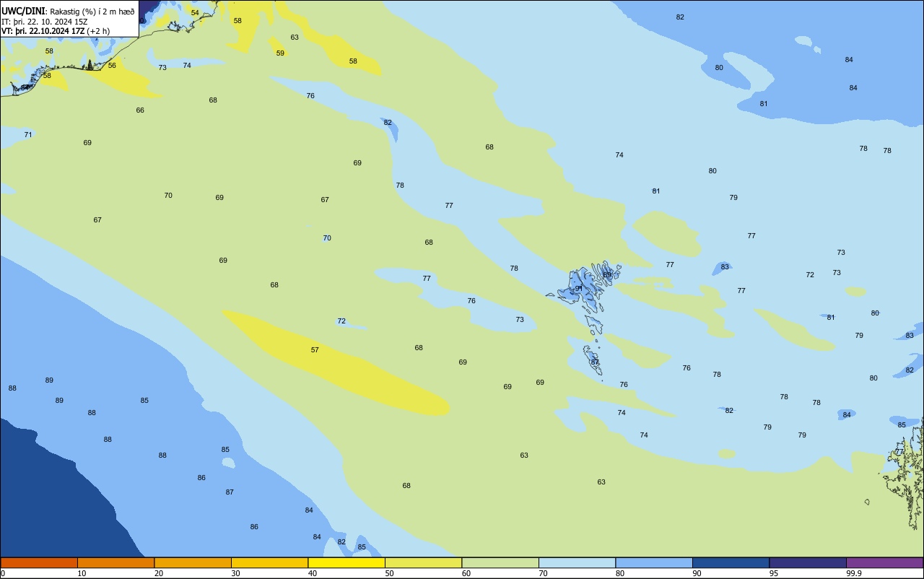Image resolution: width=924 pixels, height=579 pixels.
Task: Click the 87 value on the southern Faroe island
Action: 595,362
